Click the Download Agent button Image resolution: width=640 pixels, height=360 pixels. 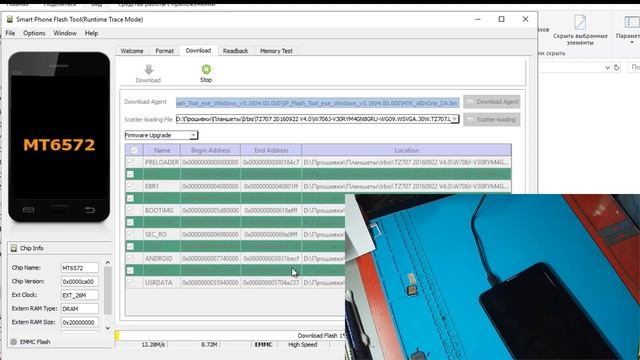click(x=492, y=102)
